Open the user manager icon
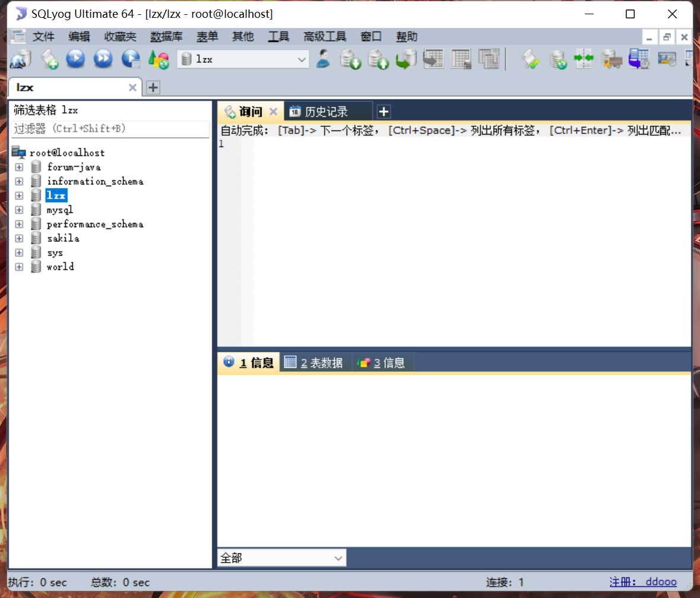The width and height of the screenshot is (700, 598). click(323, 59)
